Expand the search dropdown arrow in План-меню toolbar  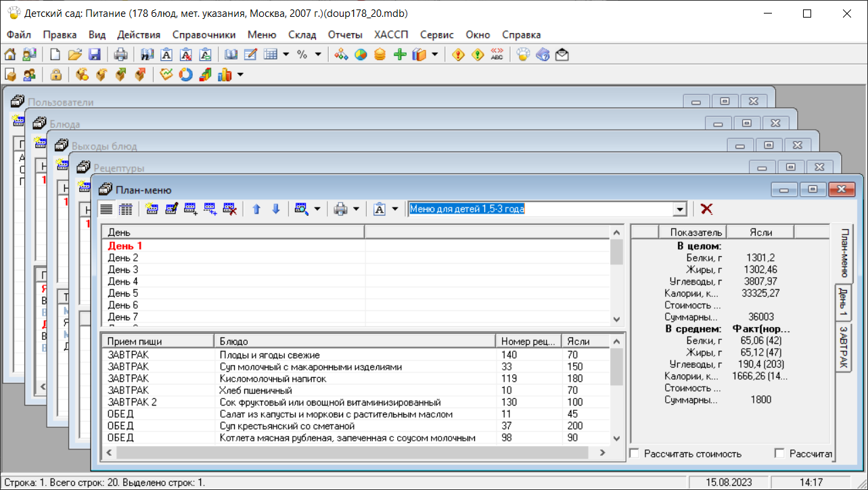[x=317, y=210]
